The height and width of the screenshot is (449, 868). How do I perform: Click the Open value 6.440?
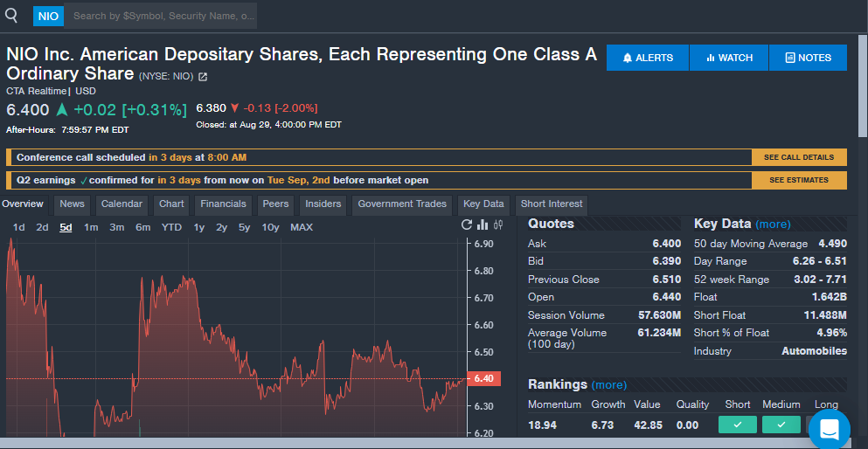tap(666, 297)
